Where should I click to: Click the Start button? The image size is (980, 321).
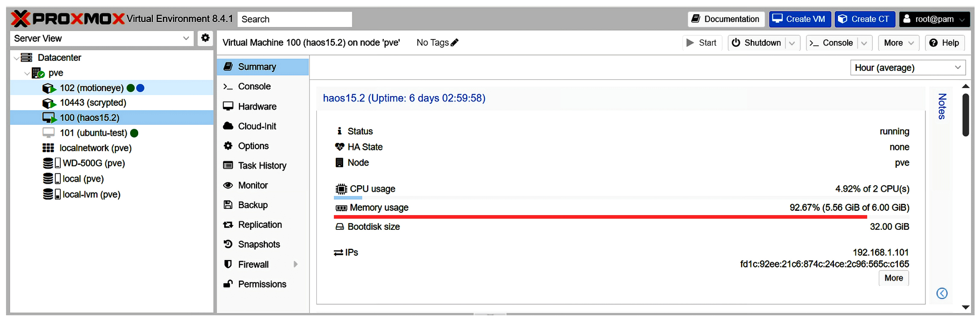pyautogui.click(x=701, y=43)
